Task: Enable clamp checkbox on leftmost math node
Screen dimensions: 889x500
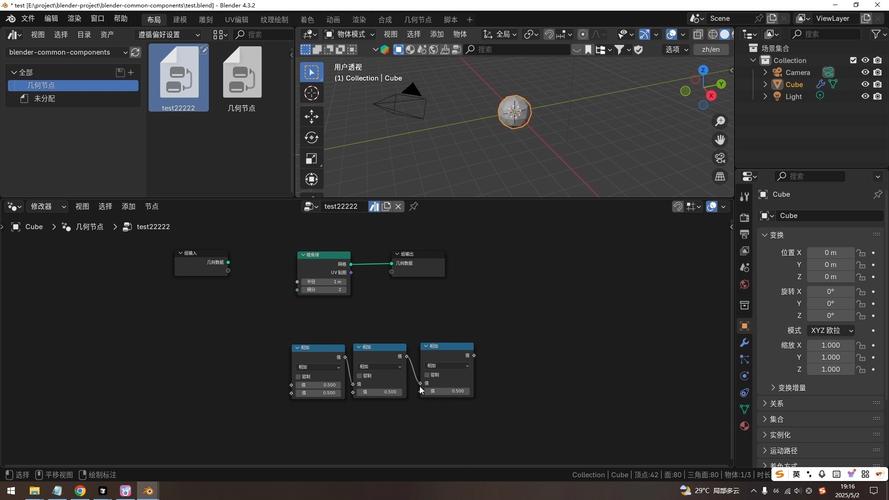Action: click(x=299, y=376)
